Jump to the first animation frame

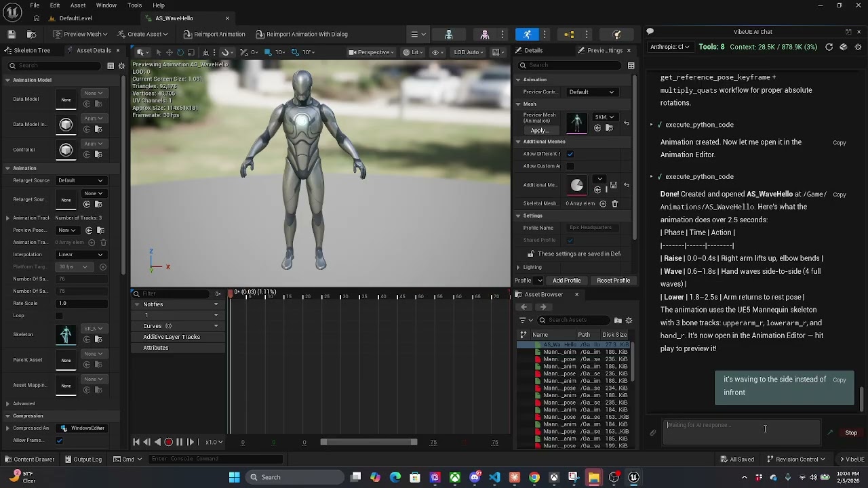136,442
